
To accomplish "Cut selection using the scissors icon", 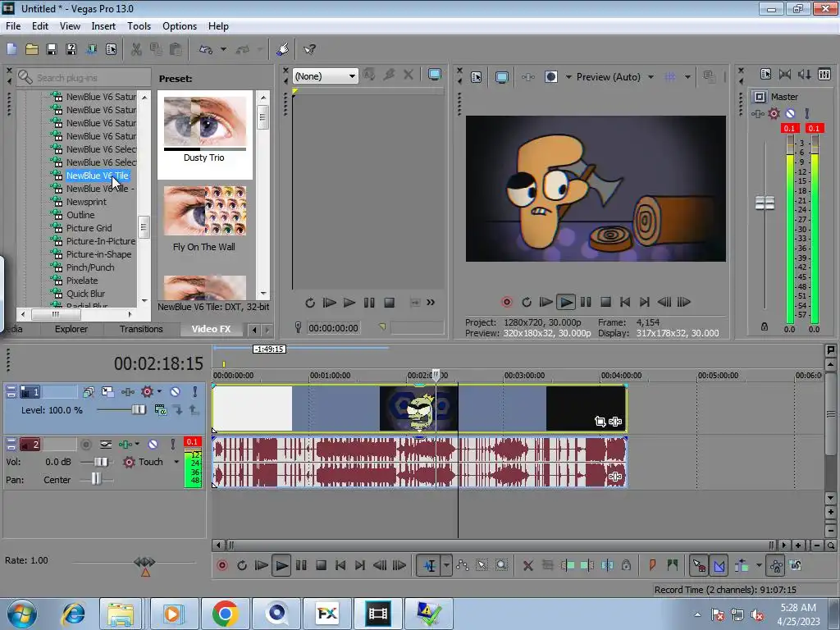I will pyautogui.click(x=136, y=49).
